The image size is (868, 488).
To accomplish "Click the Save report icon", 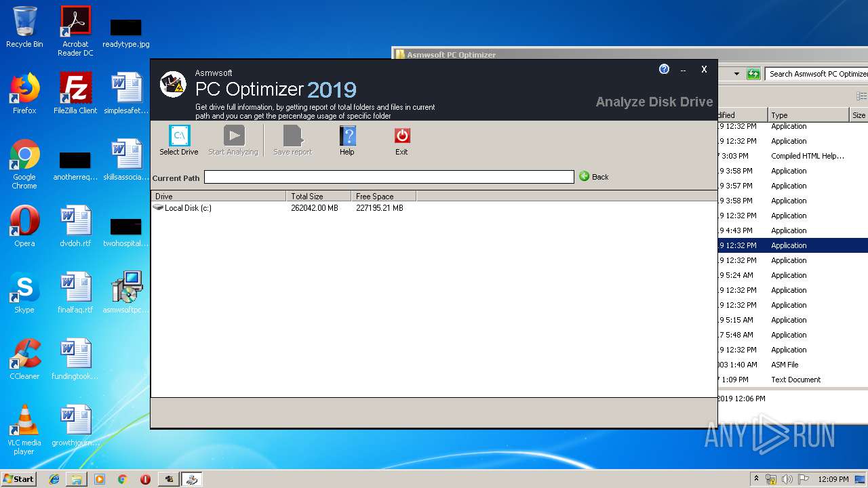I will (x=292, y=136).
